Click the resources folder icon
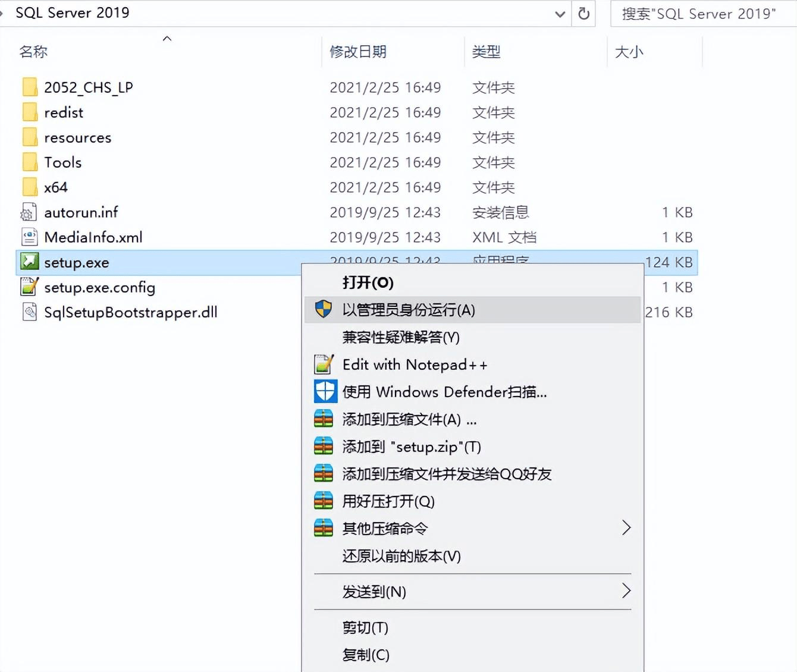The width and height of the screenshot is (797, 672). coord(30,137)
